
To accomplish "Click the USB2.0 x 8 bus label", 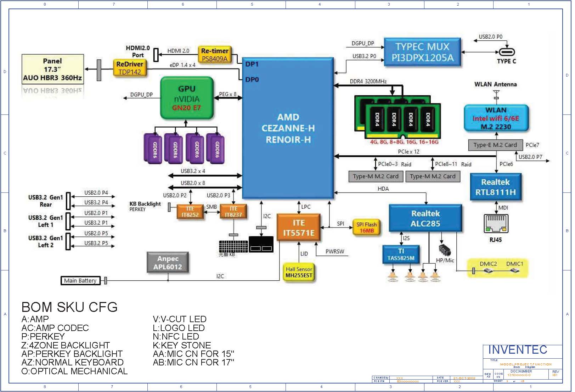I will [193, 183].
